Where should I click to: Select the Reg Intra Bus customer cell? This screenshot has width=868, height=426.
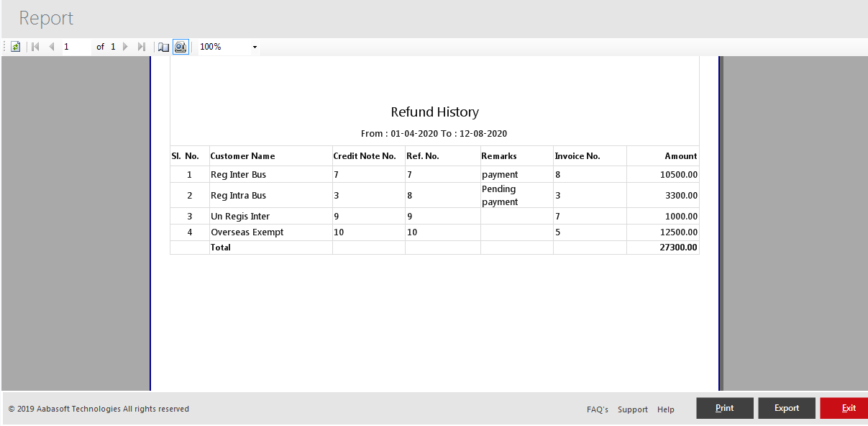pyautogui.click(x=270, y=196)
